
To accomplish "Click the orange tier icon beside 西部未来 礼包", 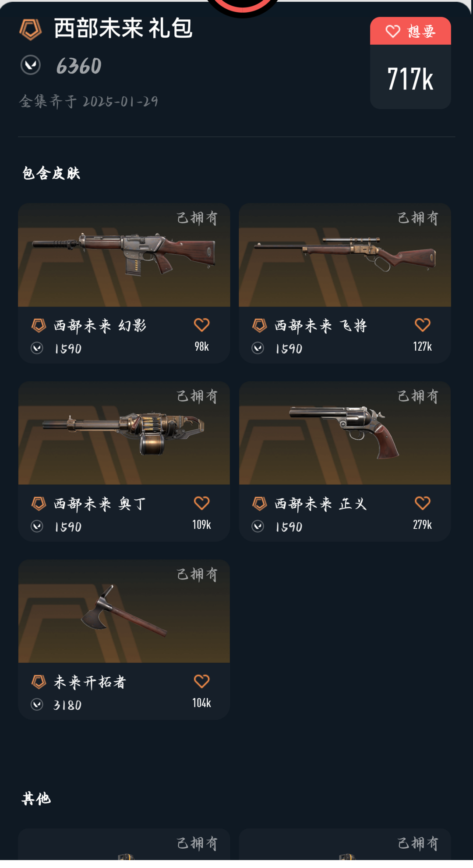I will pyautogui.click(x=31, y=30).
